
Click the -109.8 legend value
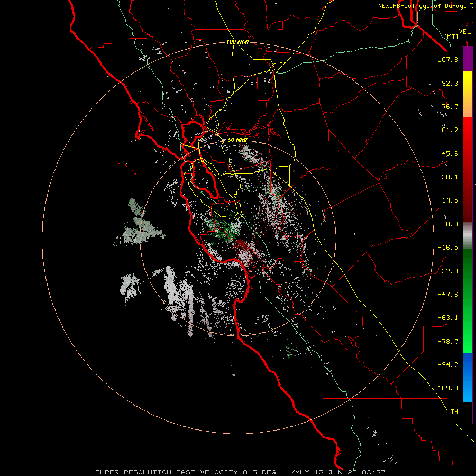click(x=446, y=388)
